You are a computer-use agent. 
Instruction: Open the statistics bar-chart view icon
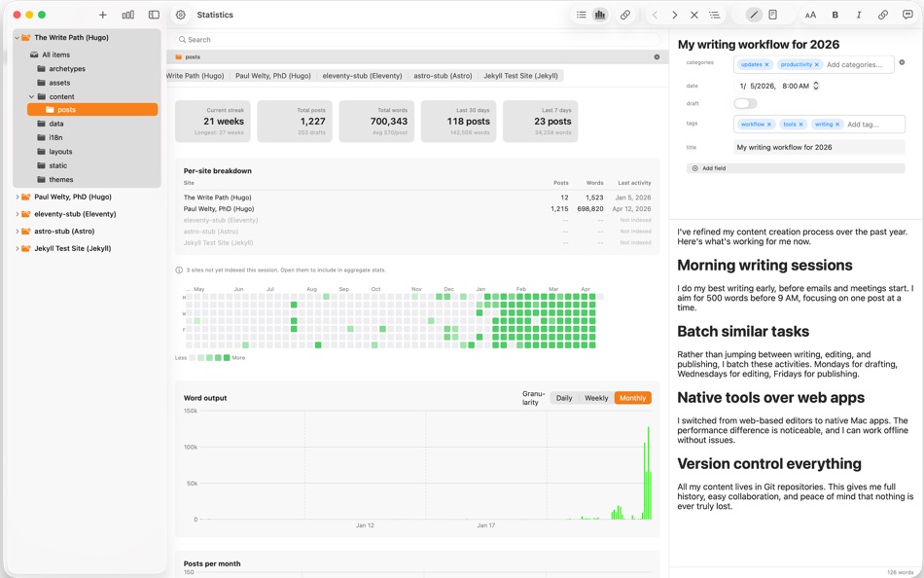[600, 15]
